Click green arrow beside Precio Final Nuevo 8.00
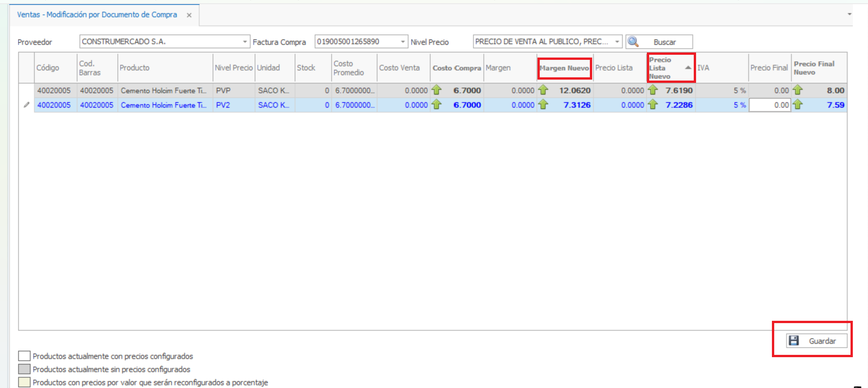 click(x=798, y=90)
